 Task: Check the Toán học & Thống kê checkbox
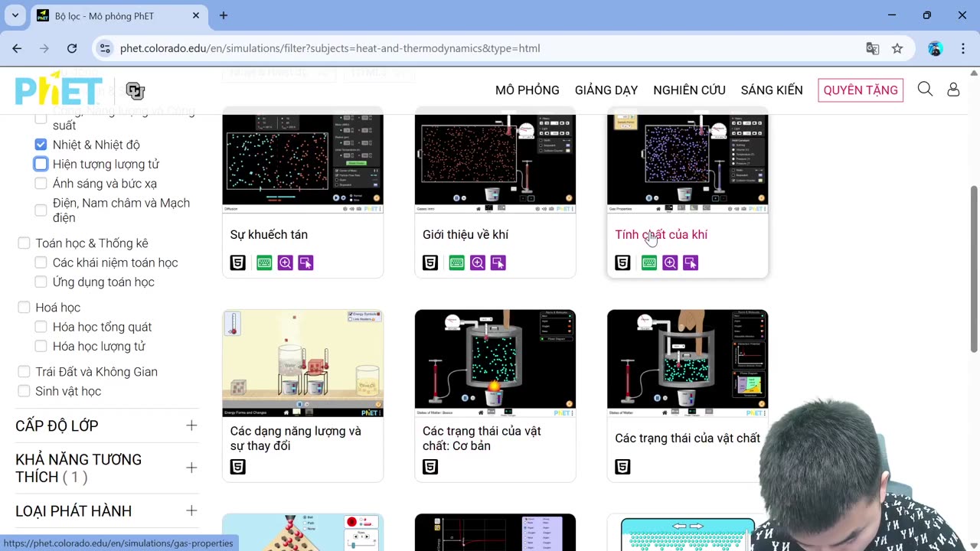tap(24, 243)
